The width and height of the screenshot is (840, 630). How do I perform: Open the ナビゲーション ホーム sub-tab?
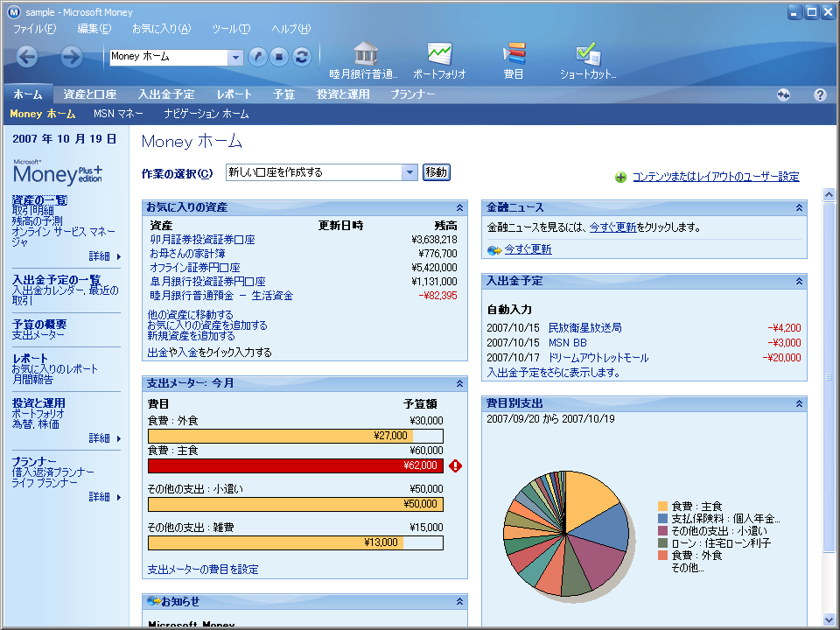point(206,114)
